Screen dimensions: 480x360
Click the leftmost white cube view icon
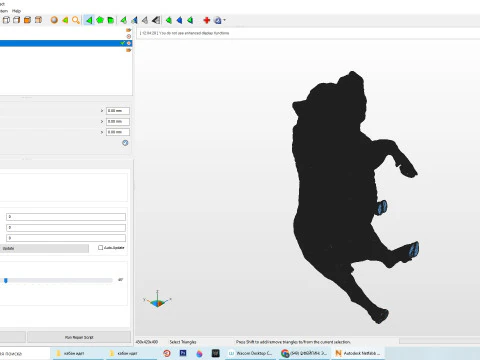(6, 20)
